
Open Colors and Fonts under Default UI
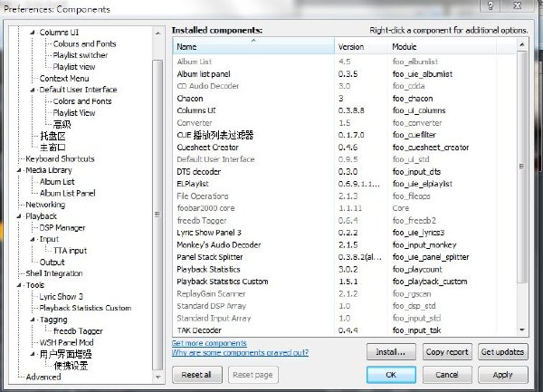coord(82,101)
